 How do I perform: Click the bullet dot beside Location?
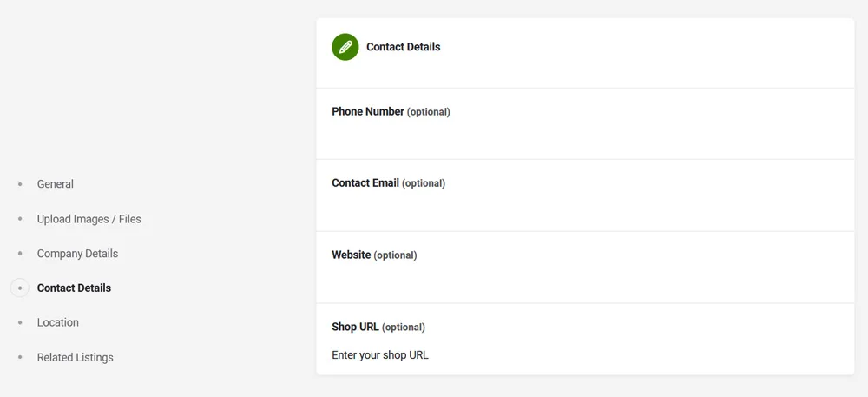click(20, 322)
